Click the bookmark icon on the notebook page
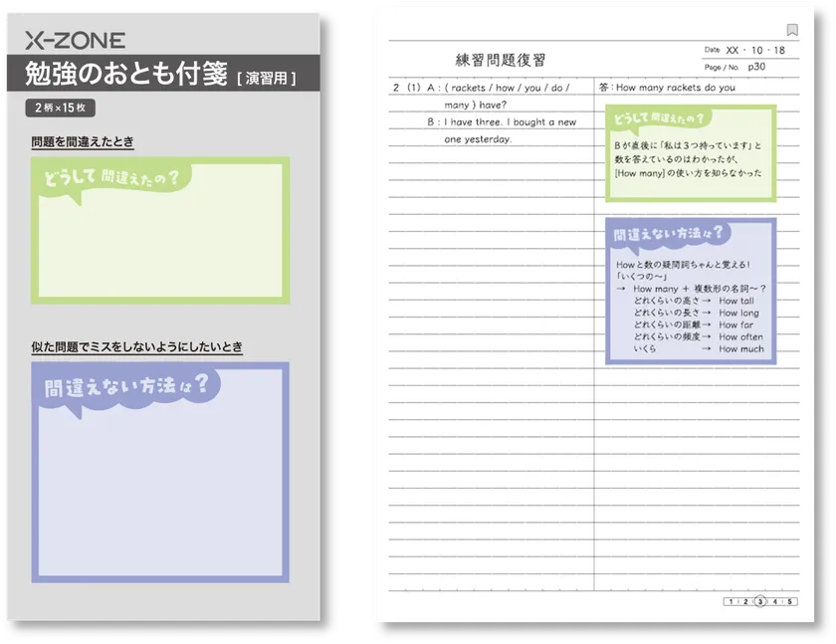 click(791, 30)
